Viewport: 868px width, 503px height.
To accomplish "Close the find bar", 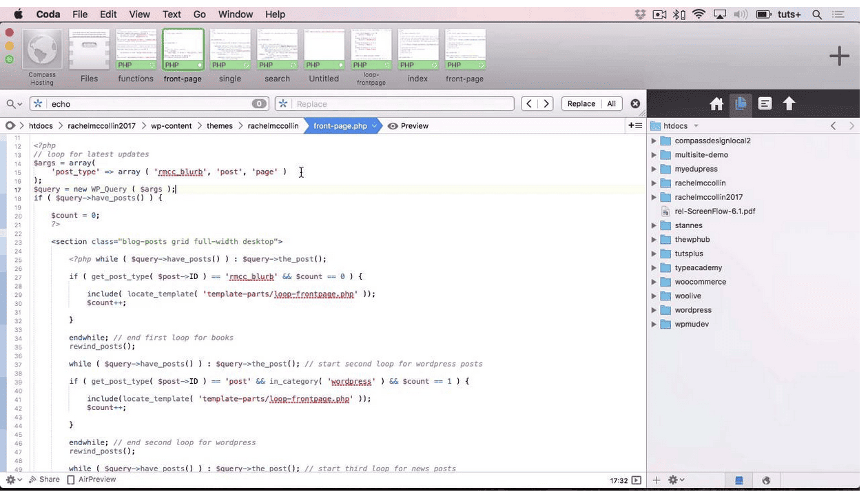I will 635,104.
